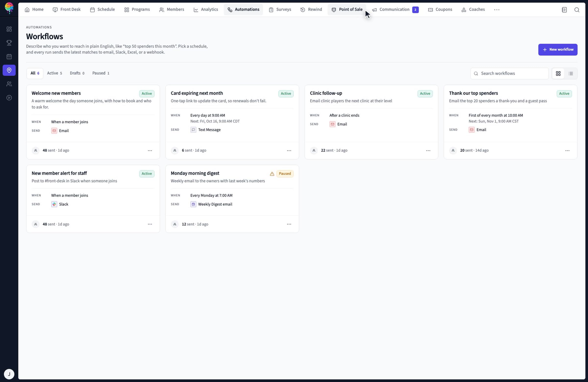Open Members in top nav

[171, 10]
